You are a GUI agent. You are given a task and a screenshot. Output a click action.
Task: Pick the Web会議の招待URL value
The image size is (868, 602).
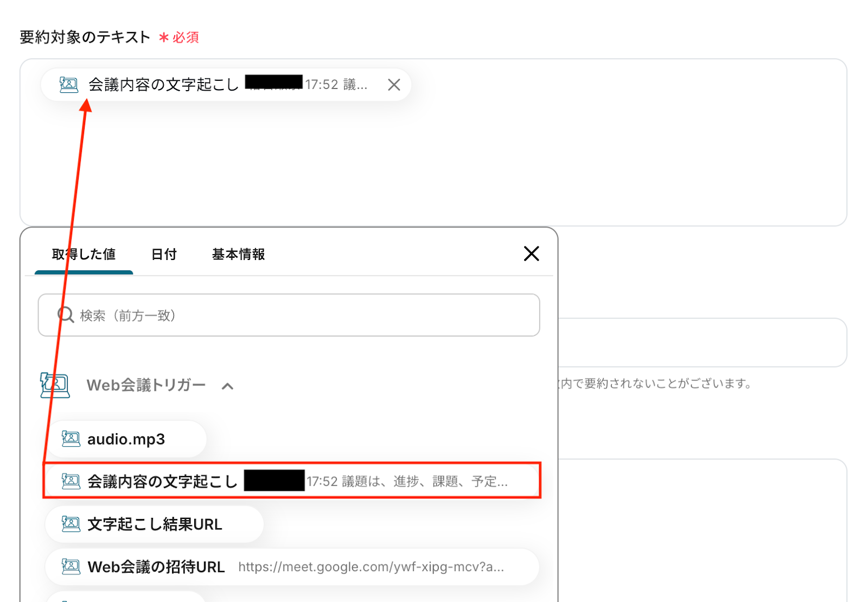point(292,567)
